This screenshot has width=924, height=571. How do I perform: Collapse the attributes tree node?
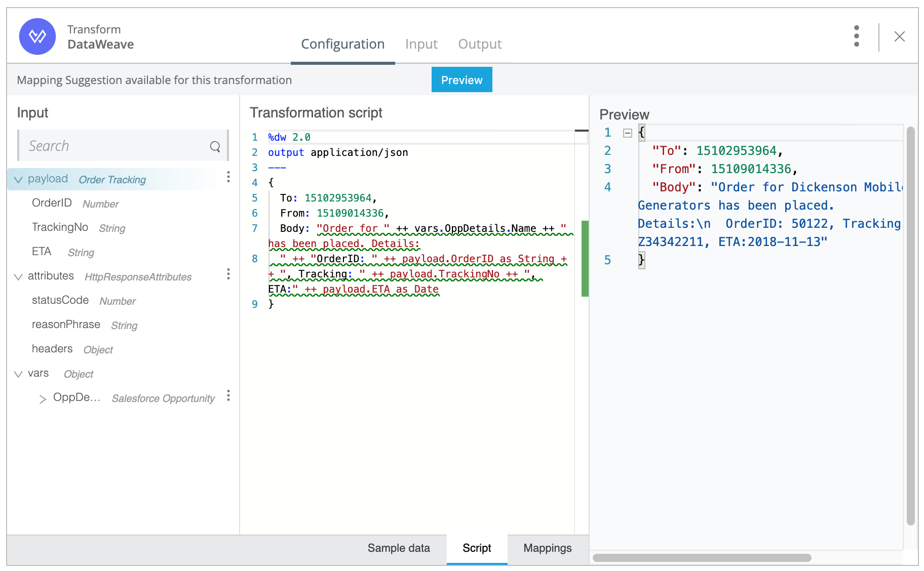point(18,277)
